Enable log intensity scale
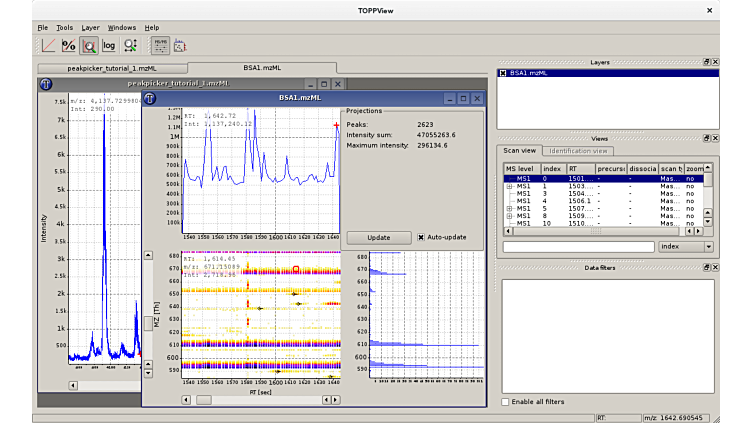 click(x=109, y=45)
